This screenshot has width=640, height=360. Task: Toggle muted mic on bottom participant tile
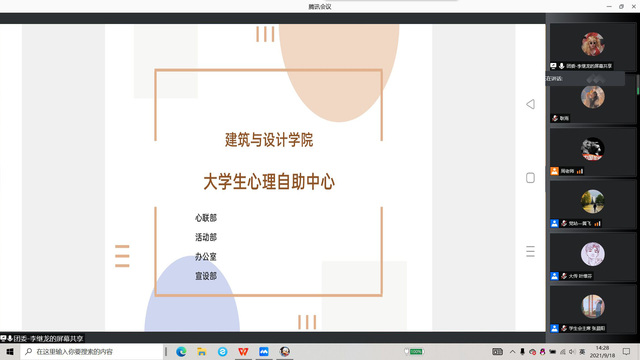click(x=564, y=328)
